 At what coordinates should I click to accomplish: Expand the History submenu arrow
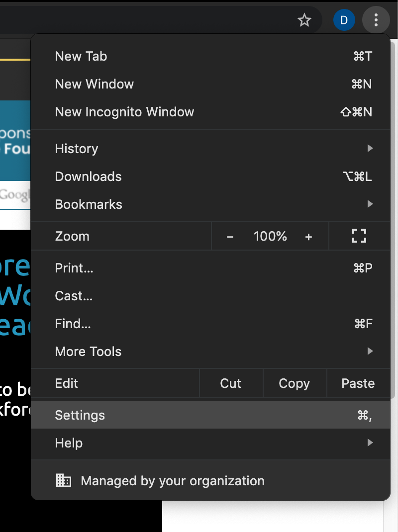(x=370, y=148)
